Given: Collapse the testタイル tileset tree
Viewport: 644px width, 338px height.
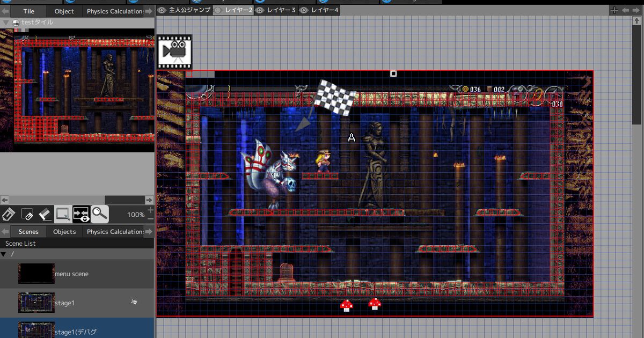Looking at the screenshot, I should pos(5,23).
